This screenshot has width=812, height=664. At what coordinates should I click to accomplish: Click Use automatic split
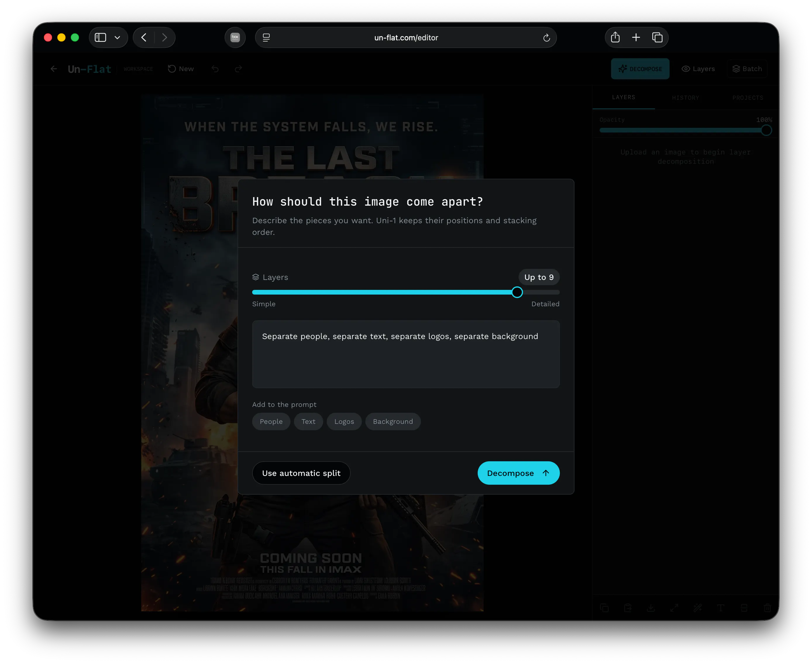point(301,473)
